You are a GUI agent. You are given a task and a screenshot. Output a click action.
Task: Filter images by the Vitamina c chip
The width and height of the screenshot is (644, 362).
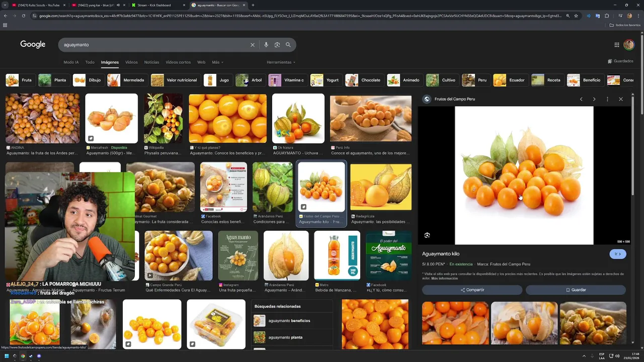point(287,80)
